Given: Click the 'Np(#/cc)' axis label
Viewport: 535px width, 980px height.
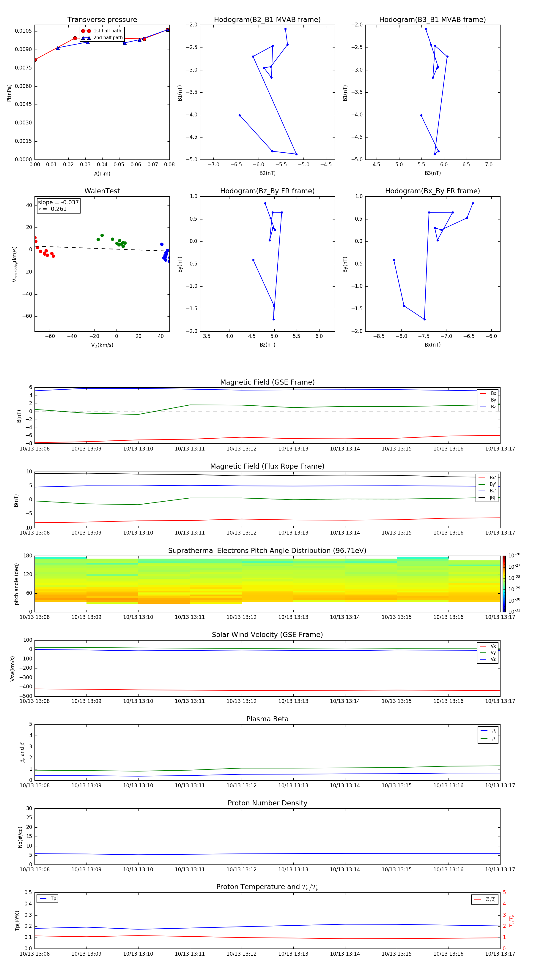Looking at the screenshot, I should click(20, 837).
